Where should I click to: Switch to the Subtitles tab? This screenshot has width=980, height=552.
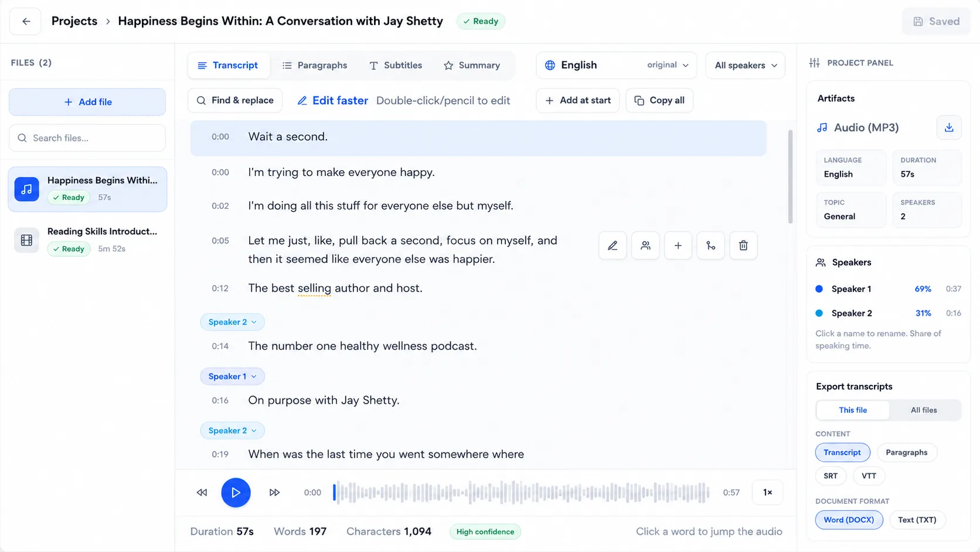[x=396, y=65]
